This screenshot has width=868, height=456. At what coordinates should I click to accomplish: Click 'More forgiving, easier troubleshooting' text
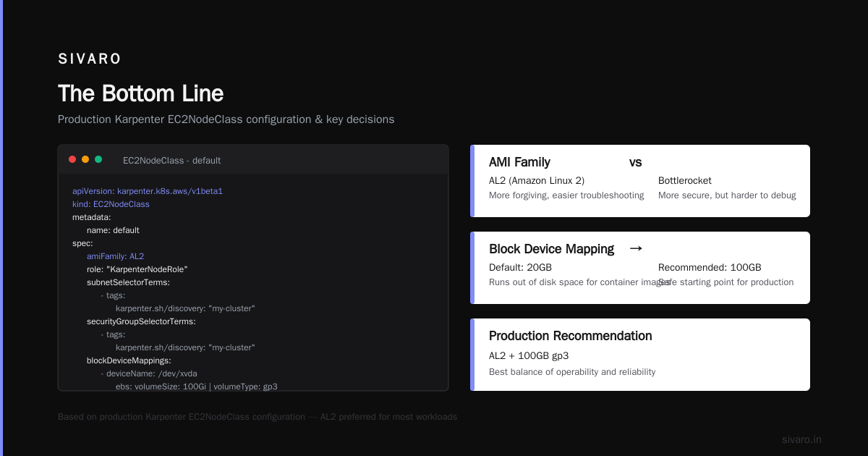(x=566, y=195)
